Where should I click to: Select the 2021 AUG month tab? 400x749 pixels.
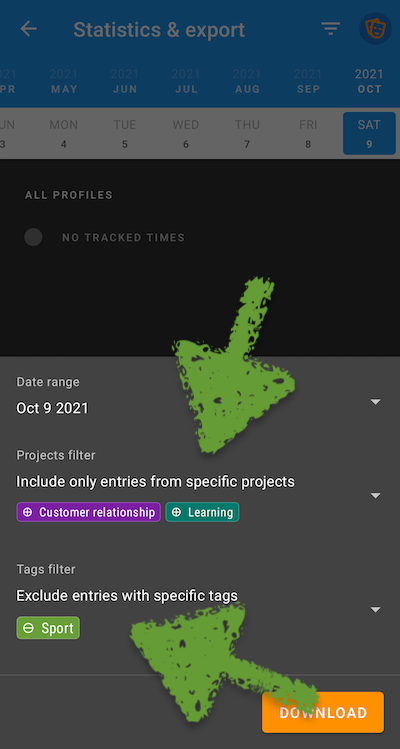(247, 81)
